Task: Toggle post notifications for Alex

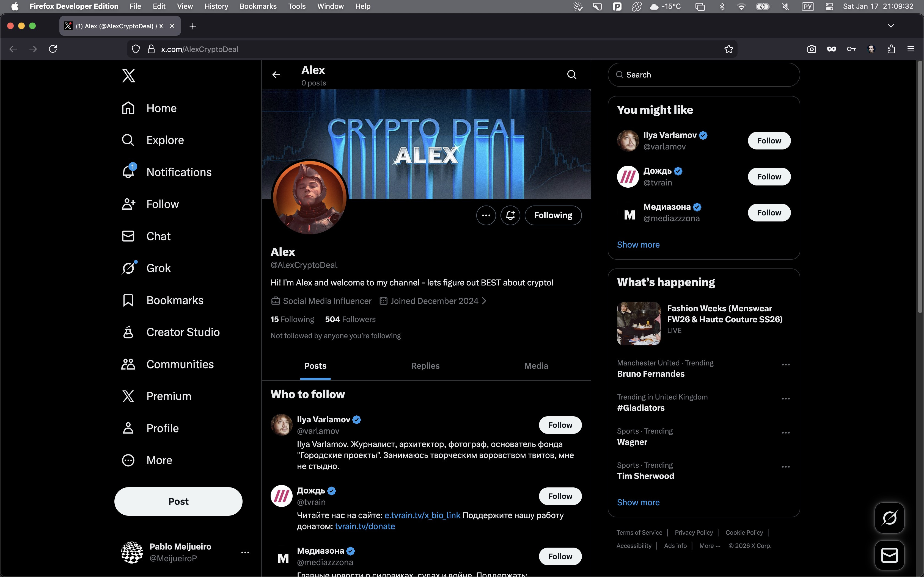Action: [x=510, y=215]
